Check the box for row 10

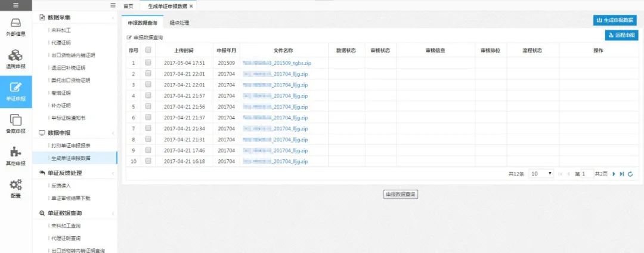pyautogui.click(x=148, y=161)
